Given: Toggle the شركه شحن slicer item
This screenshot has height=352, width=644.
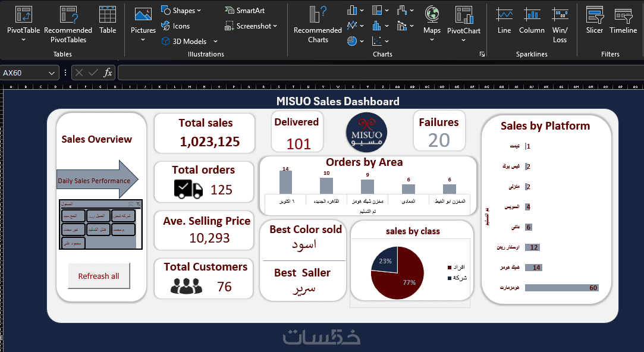Looking at the screenshot, I should click(x=123, y=216).
